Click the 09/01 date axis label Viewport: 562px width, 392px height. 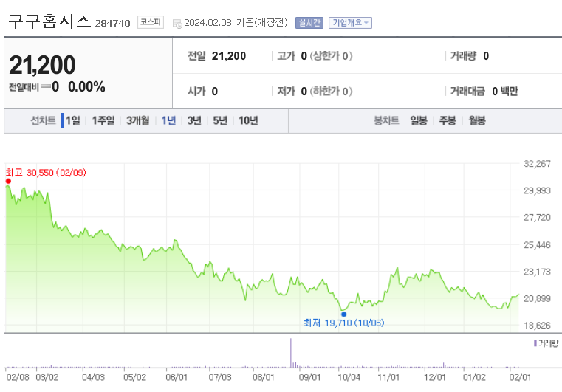click(x=309, y=377)
